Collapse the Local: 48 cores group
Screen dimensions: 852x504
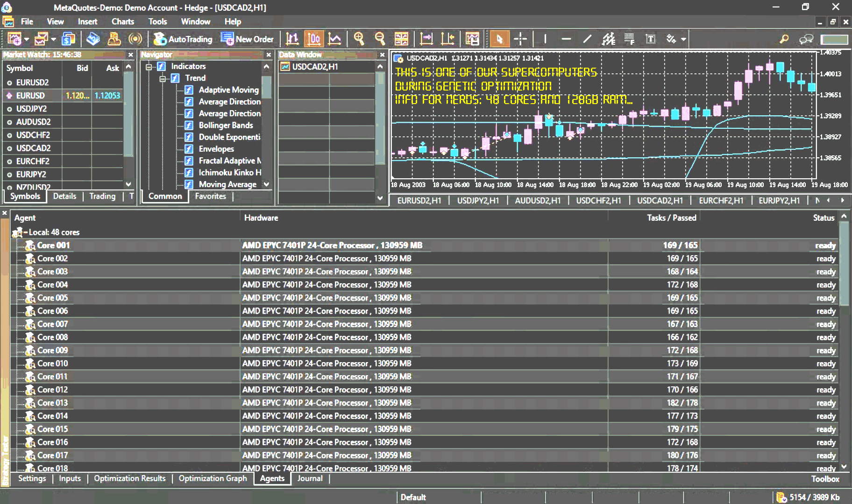[26, 232]
